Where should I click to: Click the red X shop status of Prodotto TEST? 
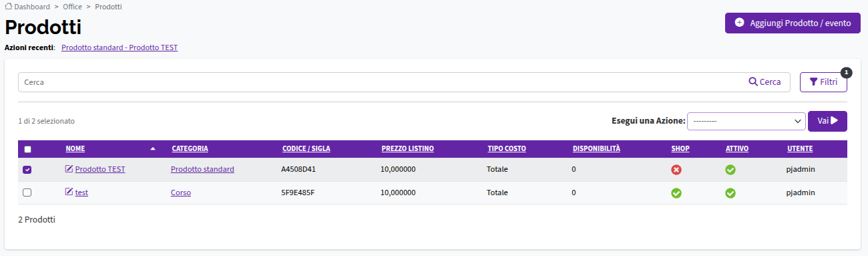(x=676, y=170)
